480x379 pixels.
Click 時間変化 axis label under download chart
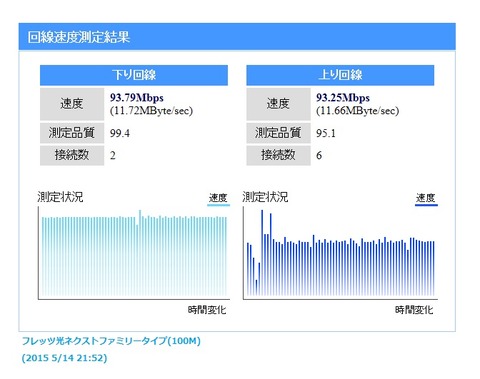[207, 310]
